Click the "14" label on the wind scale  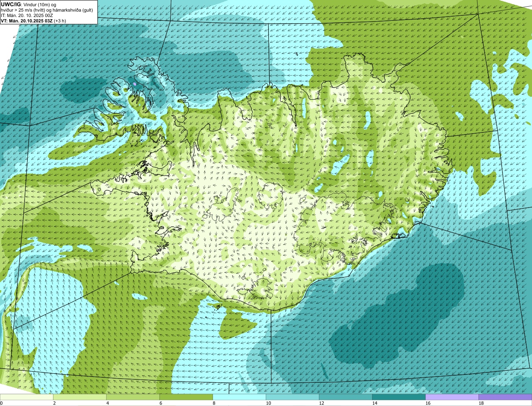pyautogui.click(x=375, y=403)
